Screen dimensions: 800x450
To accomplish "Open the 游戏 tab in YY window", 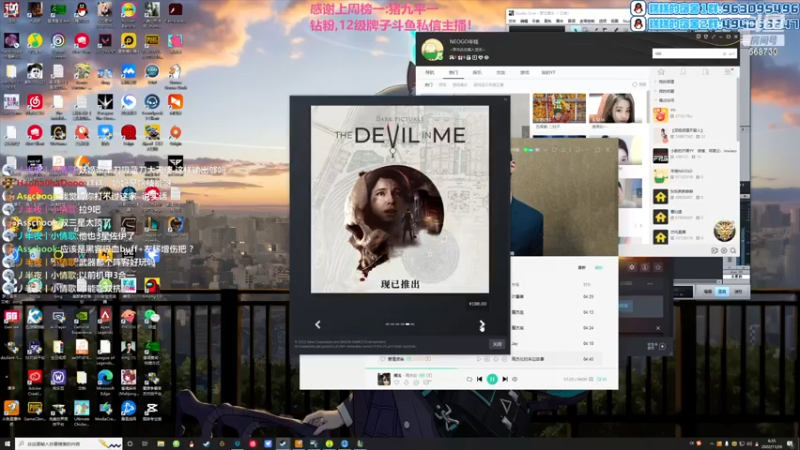I will tap(524, 72).
